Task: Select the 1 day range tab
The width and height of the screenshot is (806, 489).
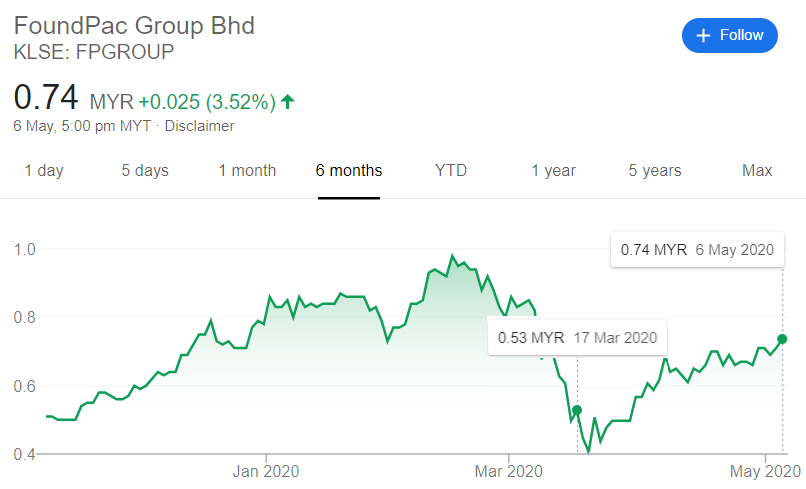Action: (44, 171)
